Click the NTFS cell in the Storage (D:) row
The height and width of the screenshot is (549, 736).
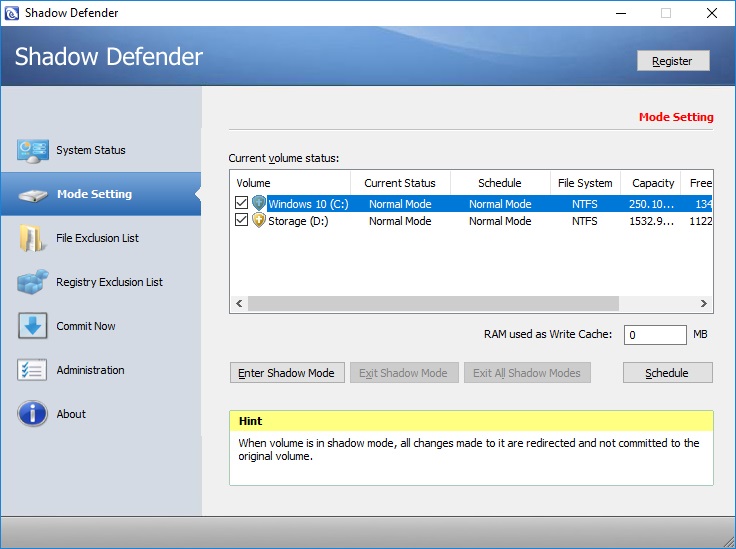[x=585, y=221]
